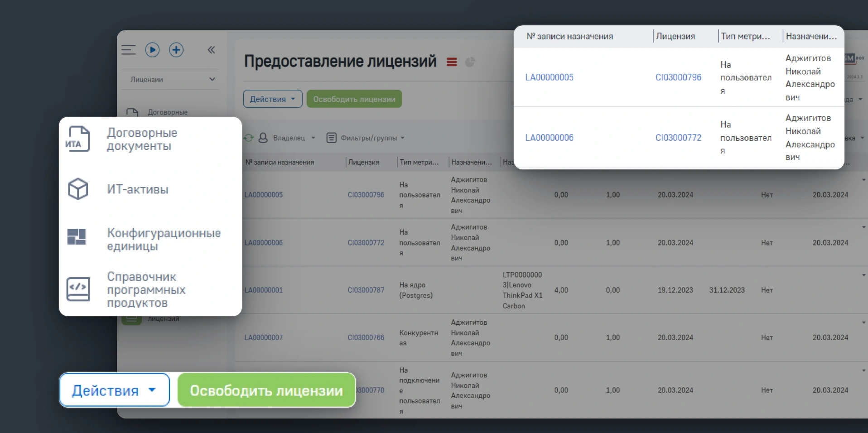Viewport: 868px width, 433px height.
Task: Click Тип метри... header in zoomed panel
Action: pos(745,36)
